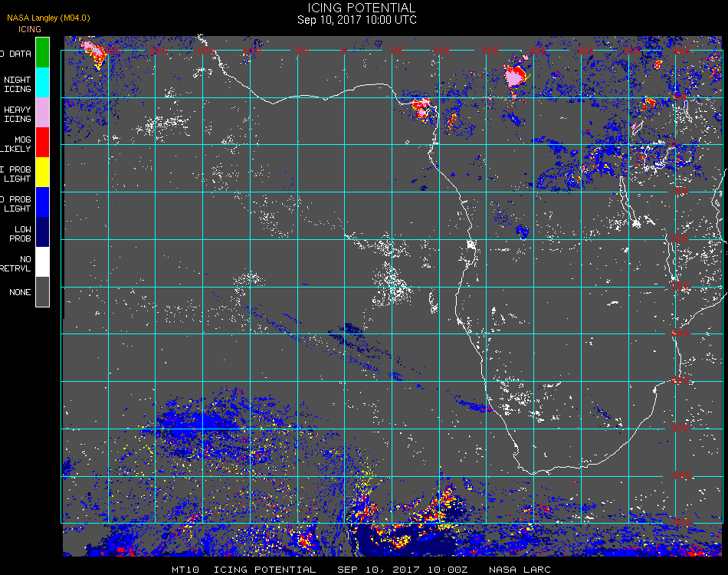Select the 30S latitude label

680,428
